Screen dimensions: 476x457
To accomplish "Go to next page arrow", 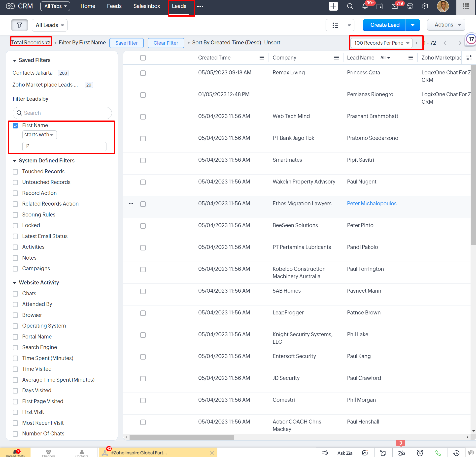I will [460, 43].
